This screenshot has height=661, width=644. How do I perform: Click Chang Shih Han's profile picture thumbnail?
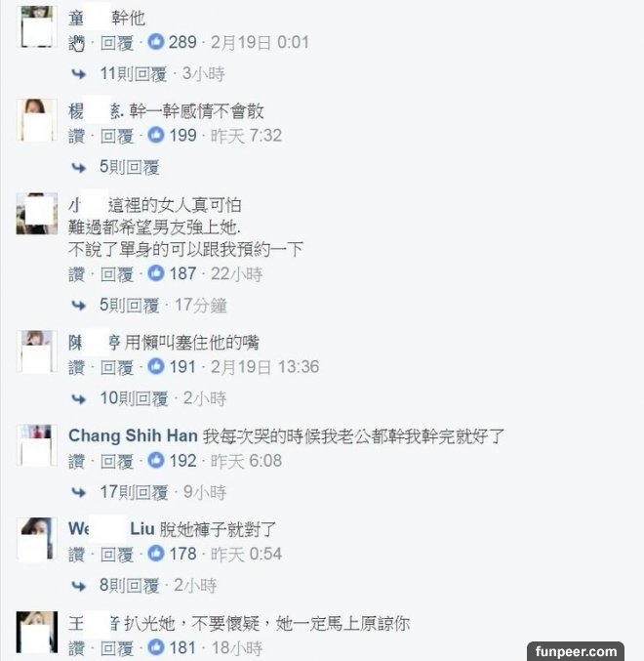tap(37, 445)
